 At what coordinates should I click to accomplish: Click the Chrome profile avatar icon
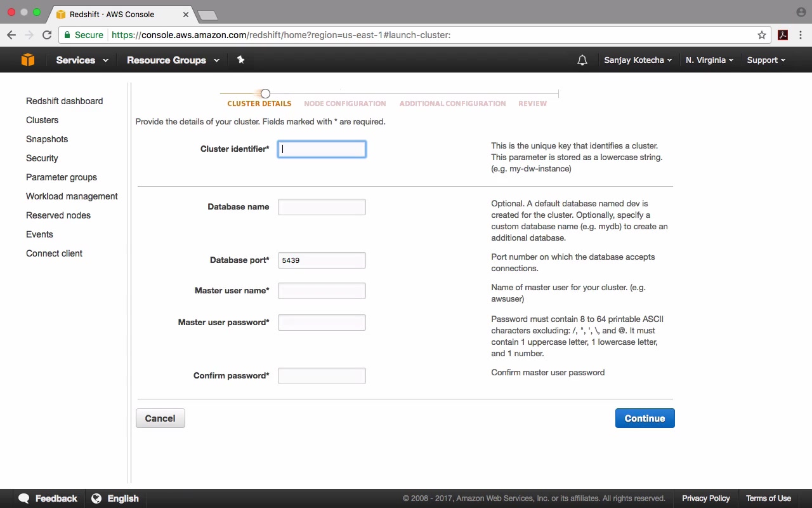(x=801, y=12)
